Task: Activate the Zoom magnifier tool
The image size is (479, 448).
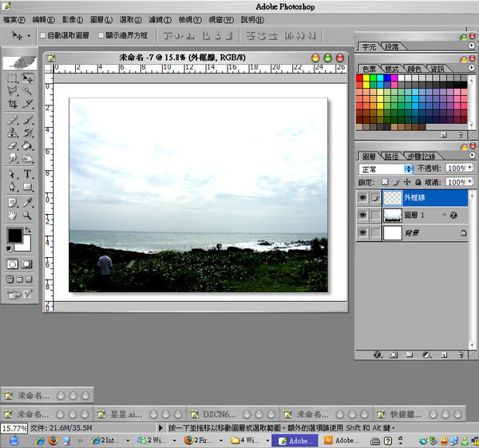Action: click(28, 215)
